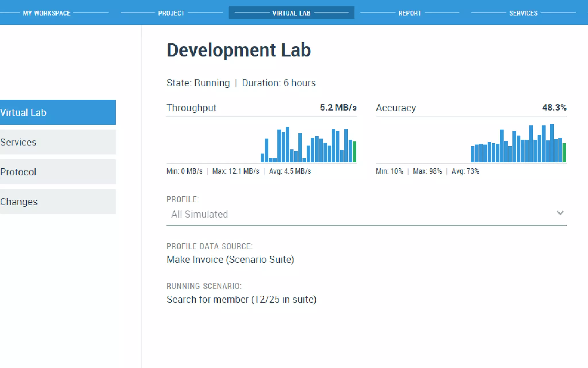
Task: Go to the Services top tab
Action: tap(523, 13)
